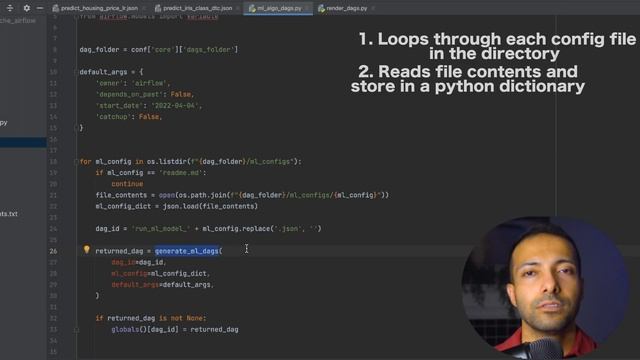640x360 pixels.
Task: Click the 'owner': 'airflow' line
Action: pos(133,83)
